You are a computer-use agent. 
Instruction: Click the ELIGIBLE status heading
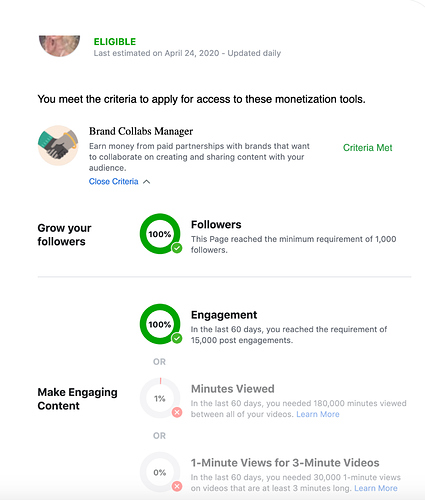(x=115, y=42)
